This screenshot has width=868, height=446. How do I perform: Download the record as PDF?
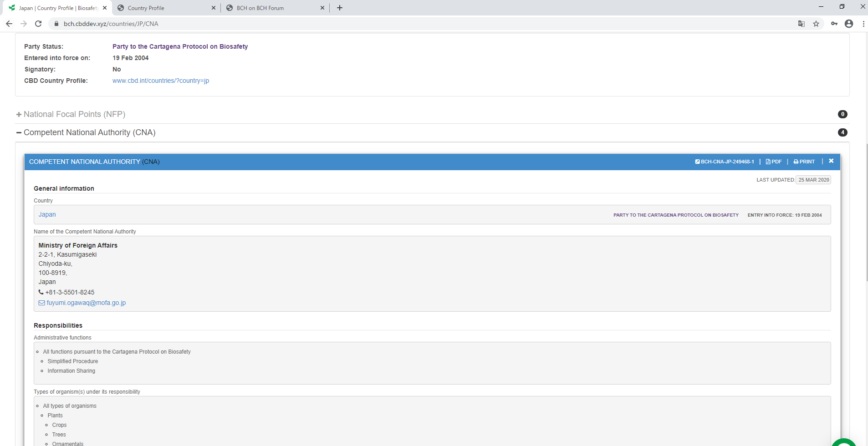774,162
